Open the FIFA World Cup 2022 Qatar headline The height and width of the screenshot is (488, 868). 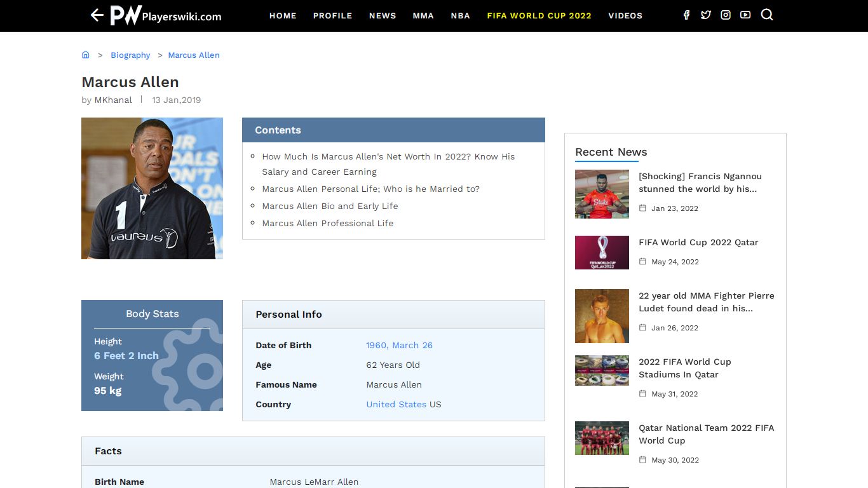(x=698, y=242)
